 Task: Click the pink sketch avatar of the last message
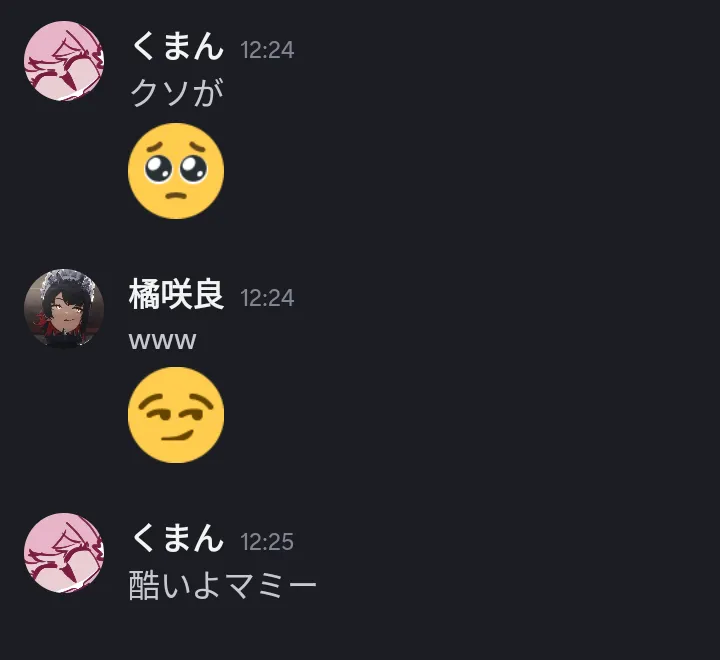64,553
